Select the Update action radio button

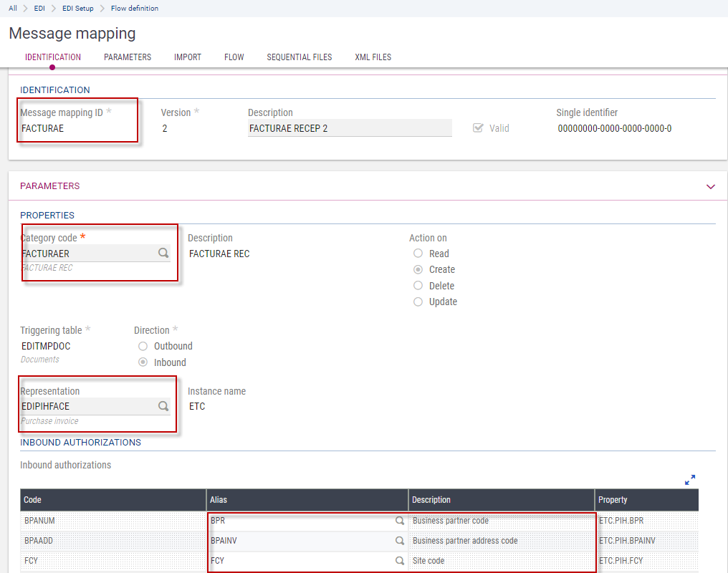418,302
